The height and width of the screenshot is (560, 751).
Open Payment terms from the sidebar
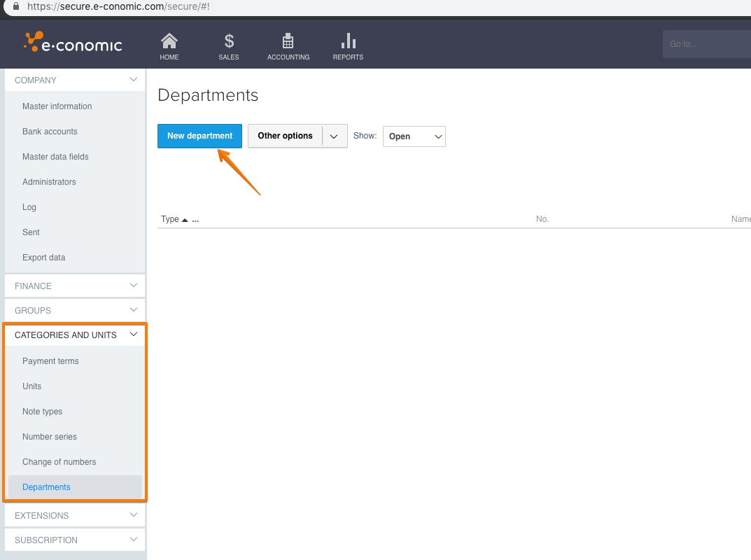point(50,360)
